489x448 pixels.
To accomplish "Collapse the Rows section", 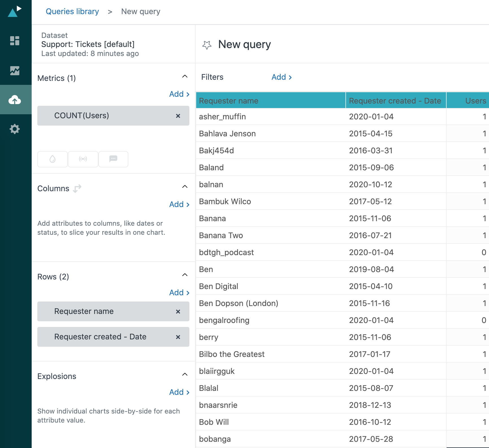I will [x=185, y=275].
